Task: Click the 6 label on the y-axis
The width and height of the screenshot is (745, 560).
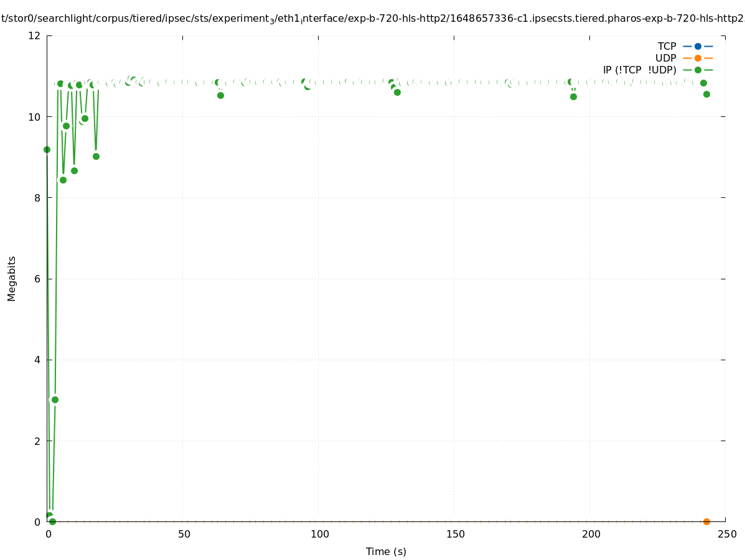Action: tap(37, 279)
